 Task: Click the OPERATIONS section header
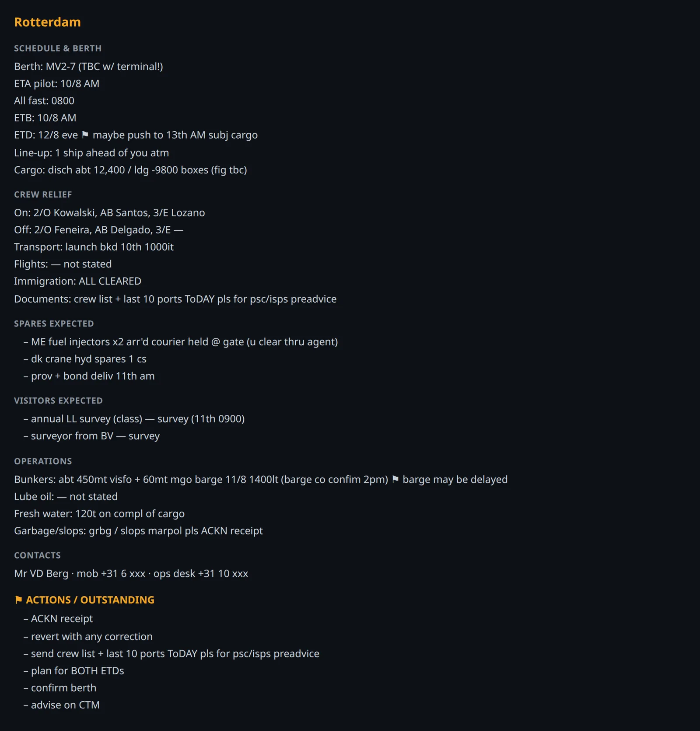pyautogui.click(x=43, y=461)
